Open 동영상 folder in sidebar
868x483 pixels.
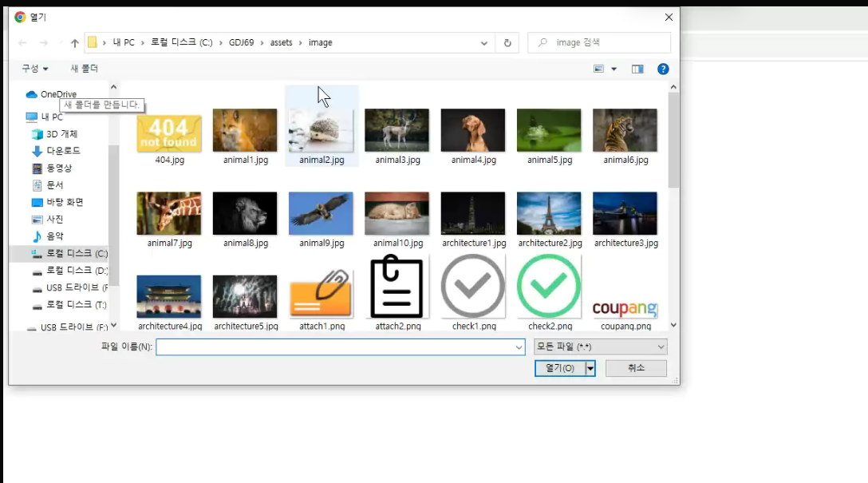point(52,168)
